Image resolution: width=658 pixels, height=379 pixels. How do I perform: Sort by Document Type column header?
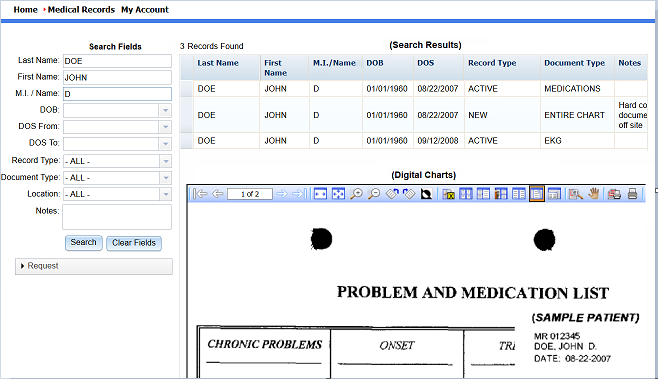click(x=577, y=67)
